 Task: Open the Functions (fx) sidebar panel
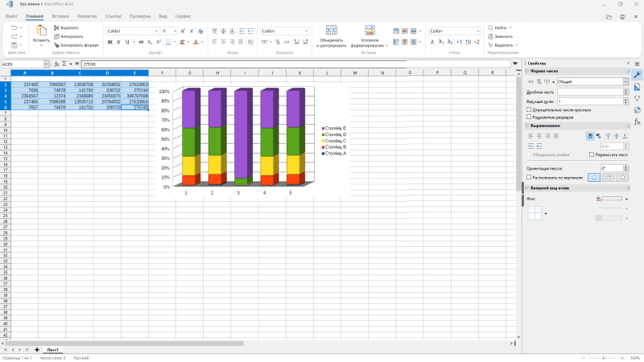pos(637,122)
